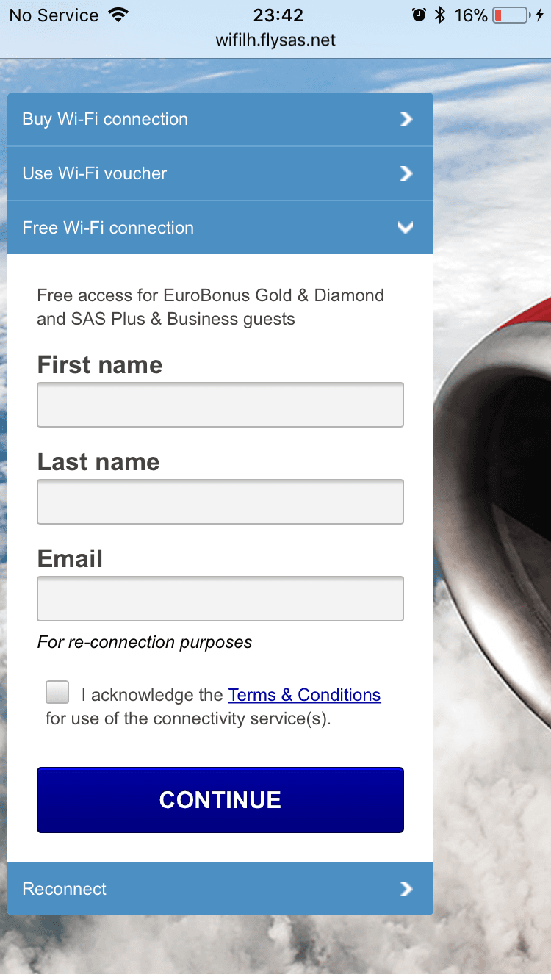Screen dimensions: 551x980
Task: Tap the wifilh.flysas.net address bar
Action: click(275, 40)
